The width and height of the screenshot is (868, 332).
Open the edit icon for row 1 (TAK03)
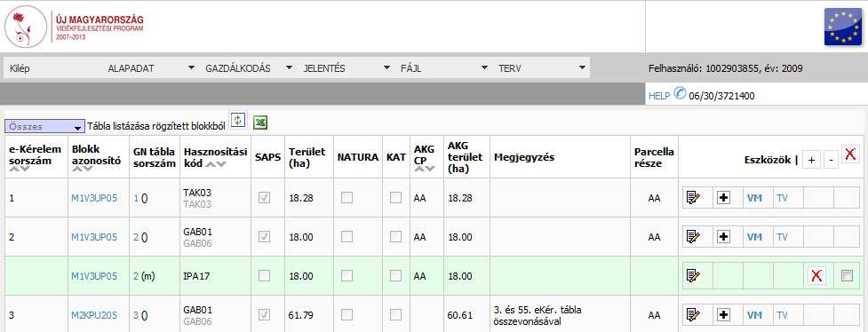point(693,198)
